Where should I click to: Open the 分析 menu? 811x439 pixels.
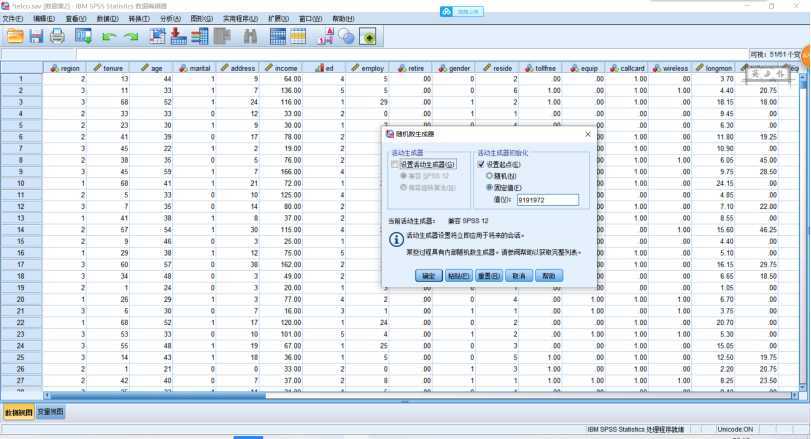[x=170, y=19]
